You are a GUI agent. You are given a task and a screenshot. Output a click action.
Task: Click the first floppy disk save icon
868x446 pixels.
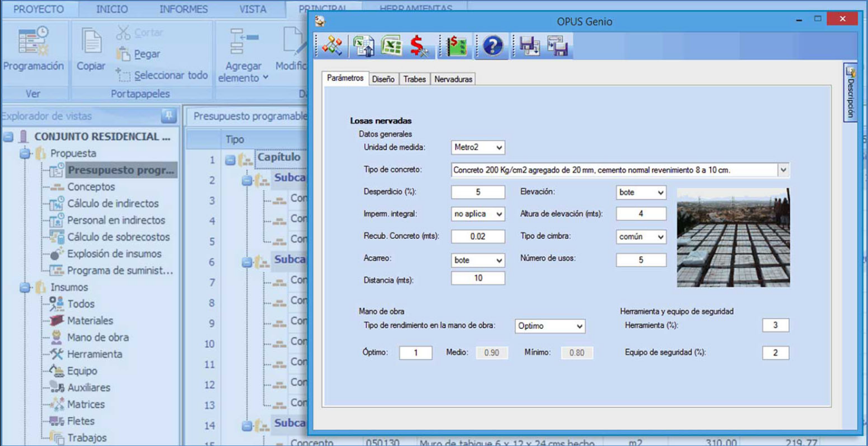pyautogui.click(x=529, y=46)
